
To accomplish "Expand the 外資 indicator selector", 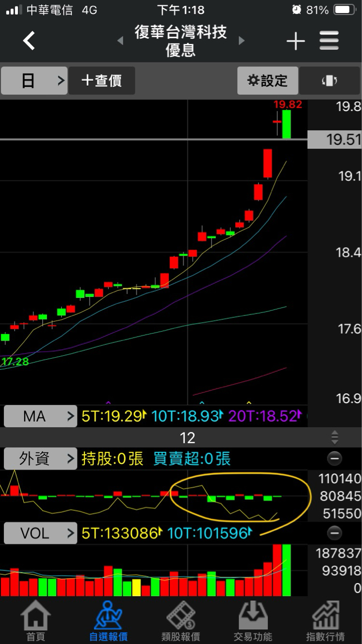I will pos(40,458).
